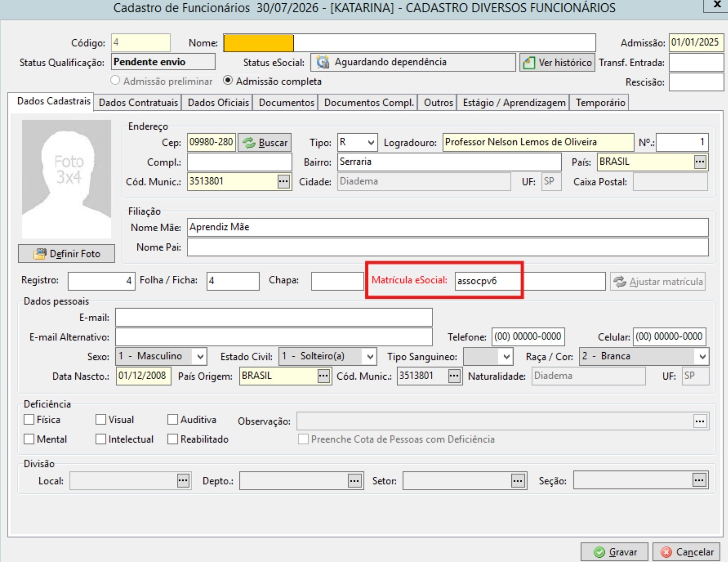Open the Outros tab
This screenshot has width=728, height=562.
coord(438,103)
